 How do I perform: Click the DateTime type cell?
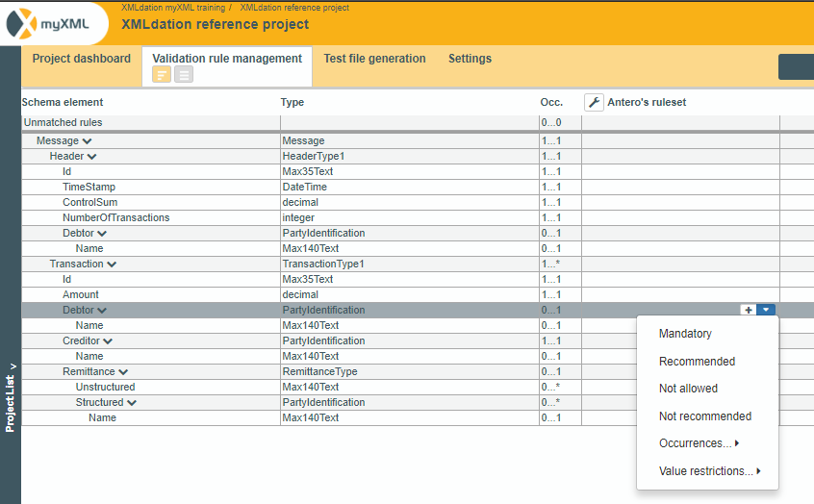coord(410,187)
